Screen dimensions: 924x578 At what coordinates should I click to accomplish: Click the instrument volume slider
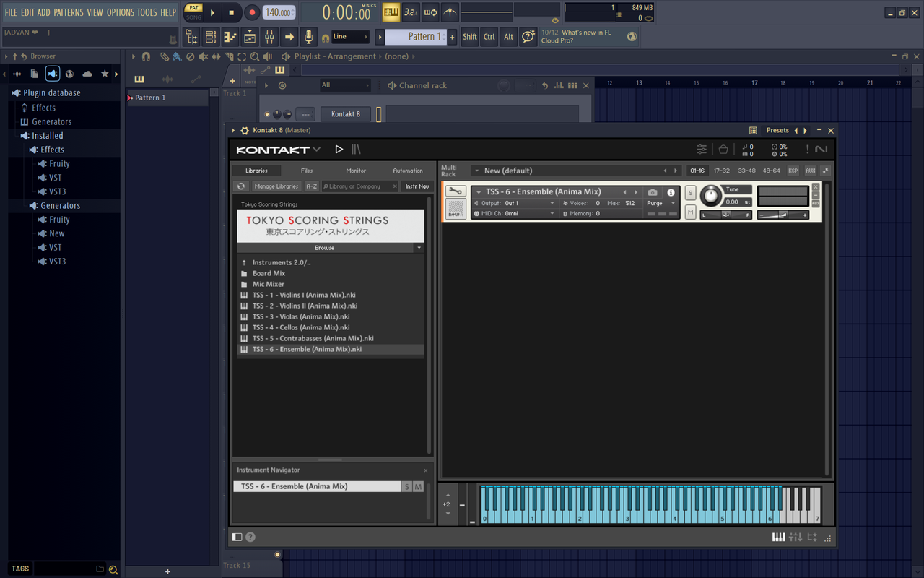coord(783,215)
